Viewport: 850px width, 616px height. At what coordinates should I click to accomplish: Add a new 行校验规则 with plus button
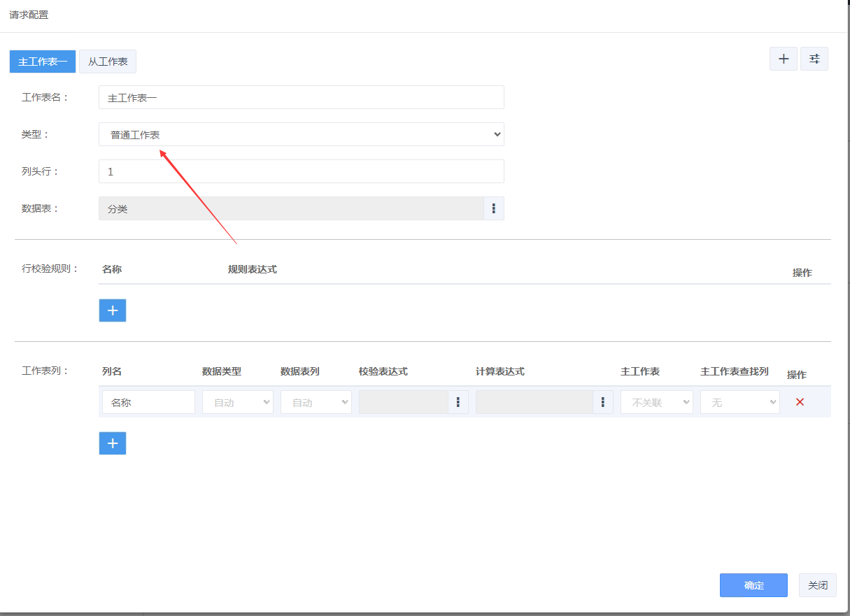tap(113, 310)
